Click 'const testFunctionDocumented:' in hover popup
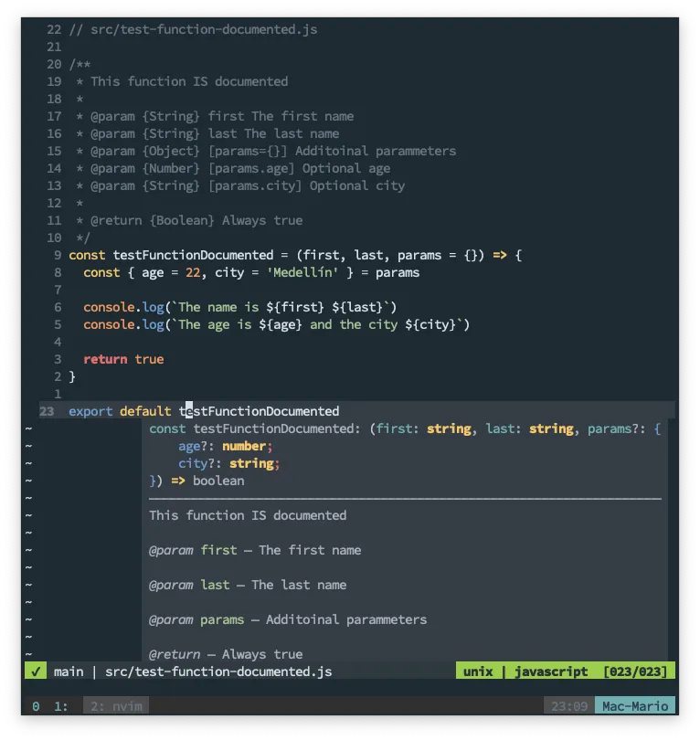The height and width of the screenshot is (740, 700). [x=255, y=428]
